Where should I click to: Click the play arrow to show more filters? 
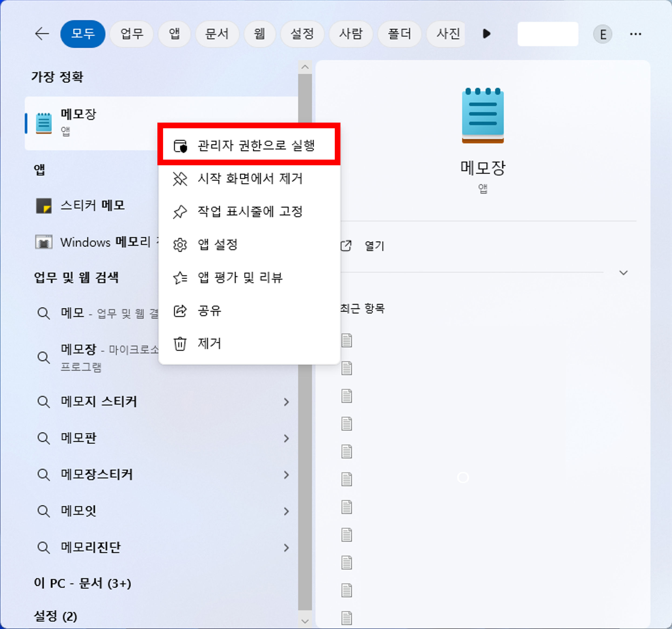tap(487, 34)
